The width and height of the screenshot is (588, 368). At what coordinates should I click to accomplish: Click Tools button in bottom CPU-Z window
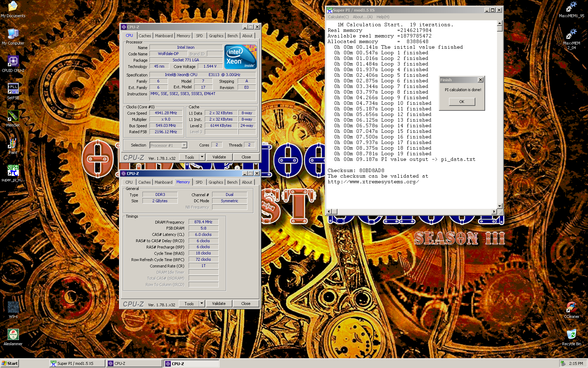tap(189, 304)
